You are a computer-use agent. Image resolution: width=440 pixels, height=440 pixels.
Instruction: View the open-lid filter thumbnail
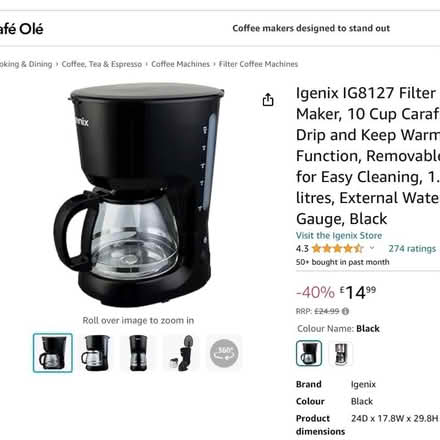tap(181, 353)
